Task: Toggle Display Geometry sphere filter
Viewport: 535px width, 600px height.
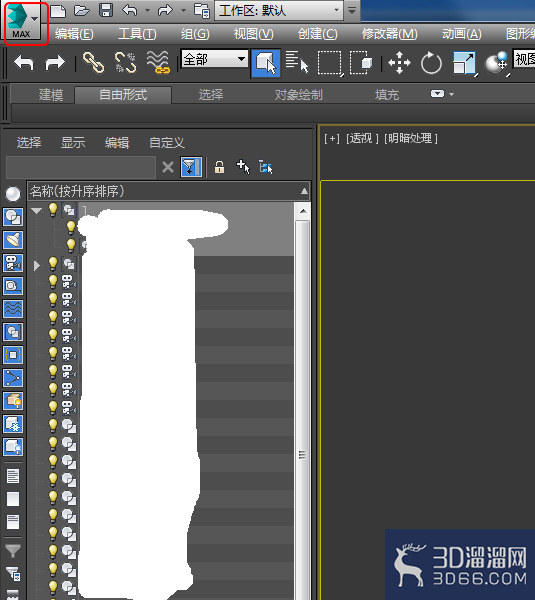Action: 13,194
